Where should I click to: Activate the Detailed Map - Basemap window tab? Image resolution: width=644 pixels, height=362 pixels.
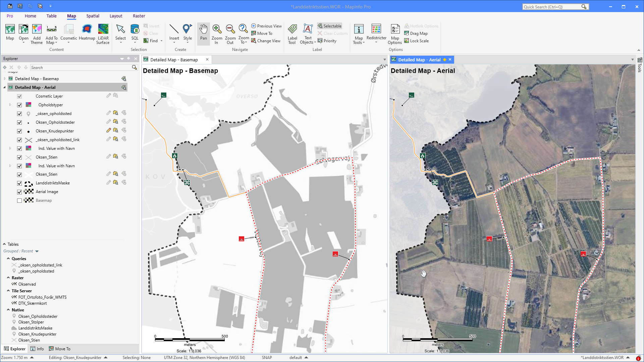(174, 59)
